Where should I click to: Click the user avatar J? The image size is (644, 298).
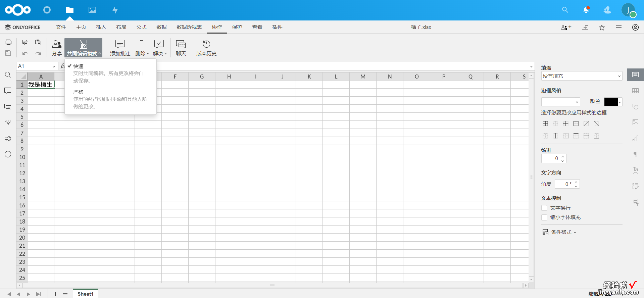point(628,10)
